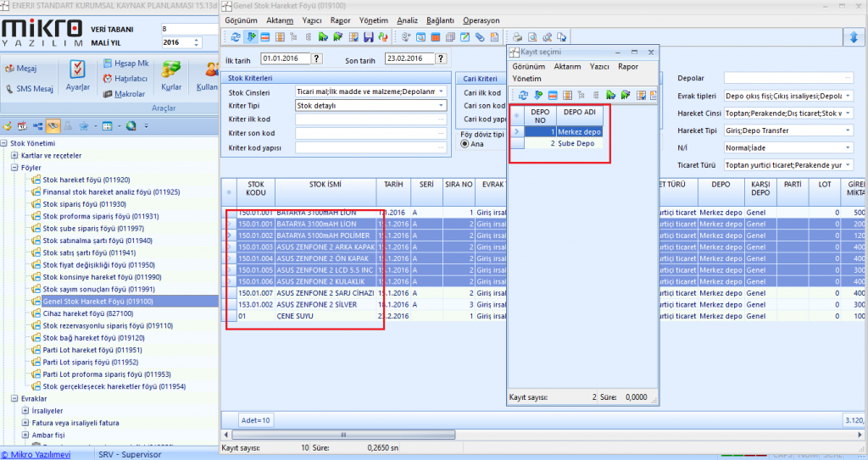Image resolution: width=868 pixels, height=460 pixels.
Task: Select the Ana radio button
Action: [x=465, y=144]
